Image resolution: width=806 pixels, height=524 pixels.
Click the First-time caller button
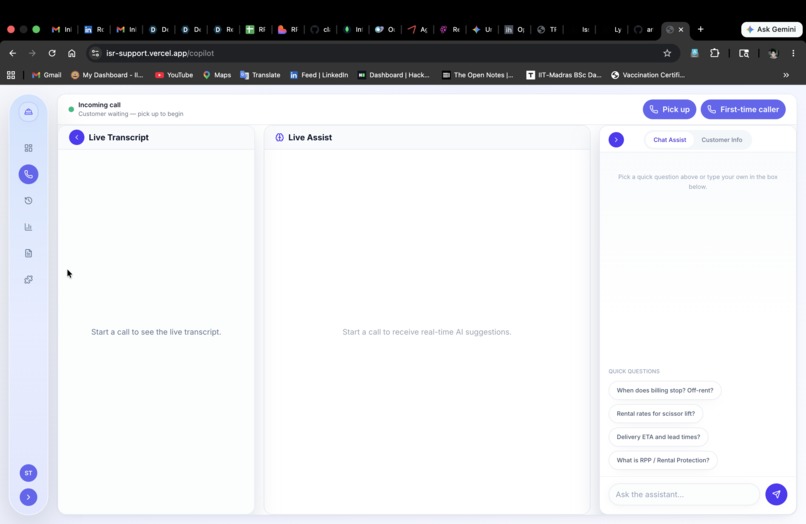[x=743, y=109]
